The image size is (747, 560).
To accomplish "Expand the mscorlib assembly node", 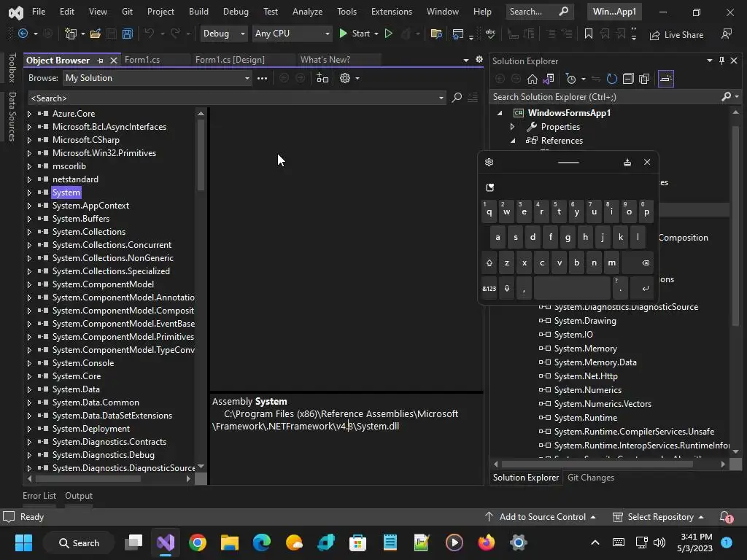I will pos(29,166).
